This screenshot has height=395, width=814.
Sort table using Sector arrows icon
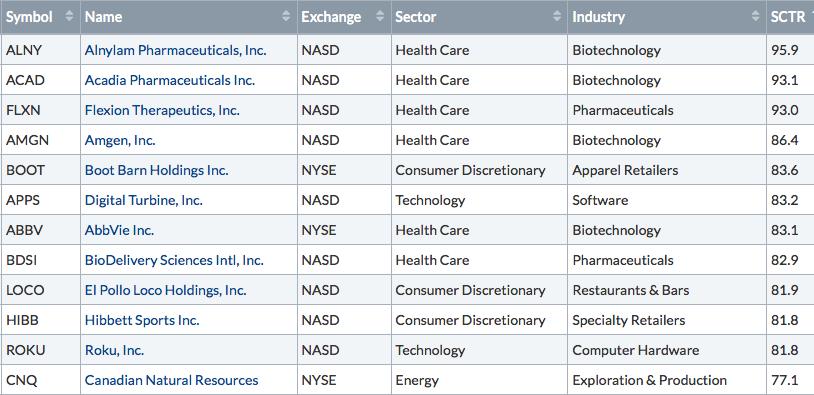pos(557,17)
